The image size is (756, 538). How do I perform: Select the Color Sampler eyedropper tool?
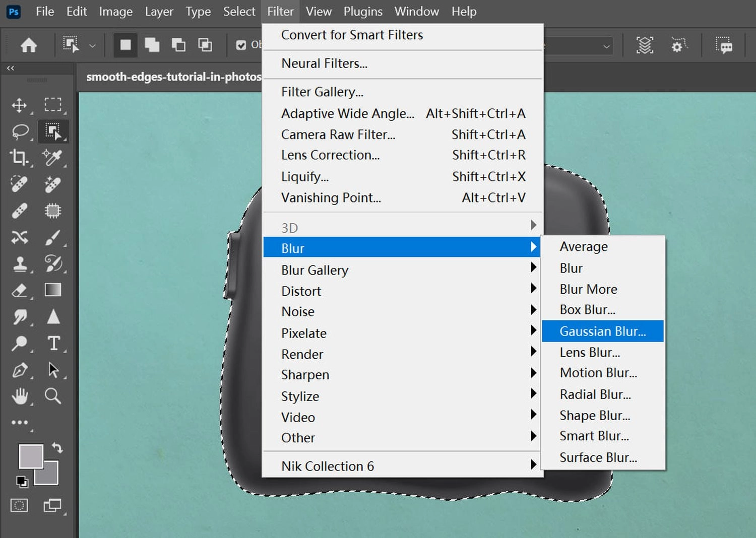coord(53,158)
